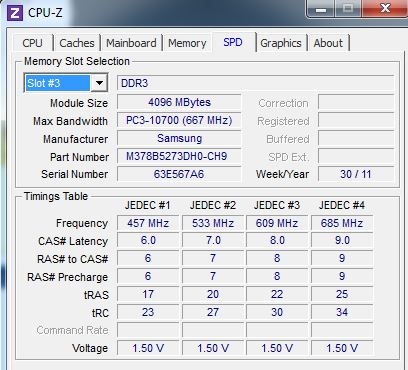Click the Module Size label
408x370 pixels.
(79, 103)
